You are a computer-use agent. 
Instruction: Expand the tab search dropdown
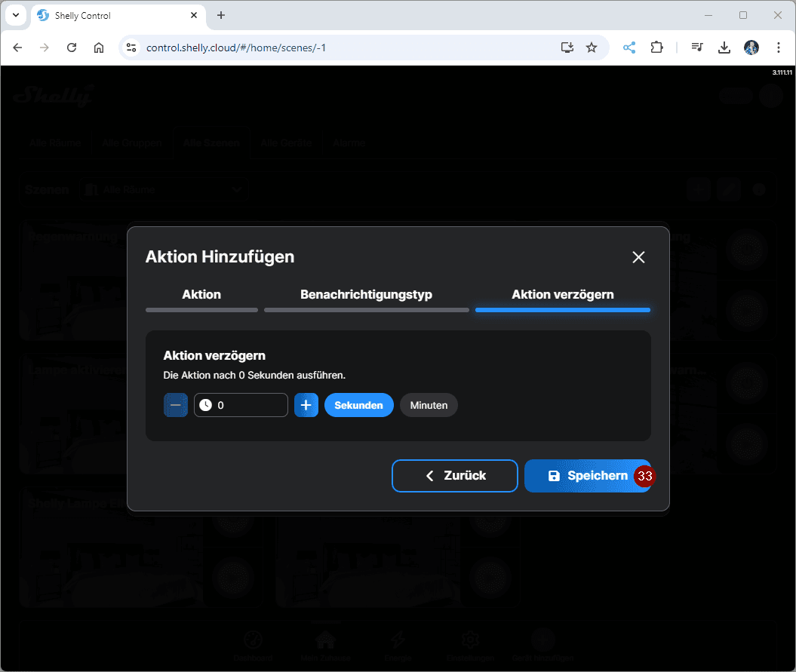pyautogui.click(x=16, y=15)
